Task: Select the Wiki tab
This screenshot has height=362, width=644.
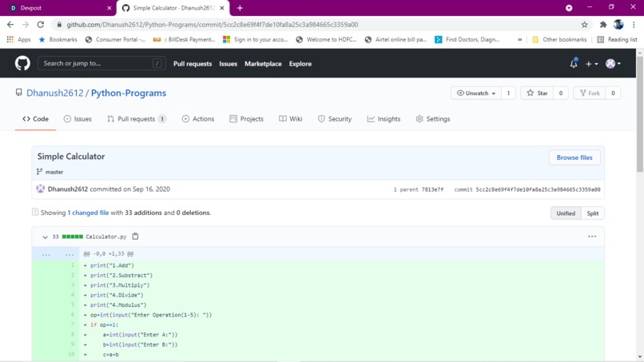Action: [290, 119]
